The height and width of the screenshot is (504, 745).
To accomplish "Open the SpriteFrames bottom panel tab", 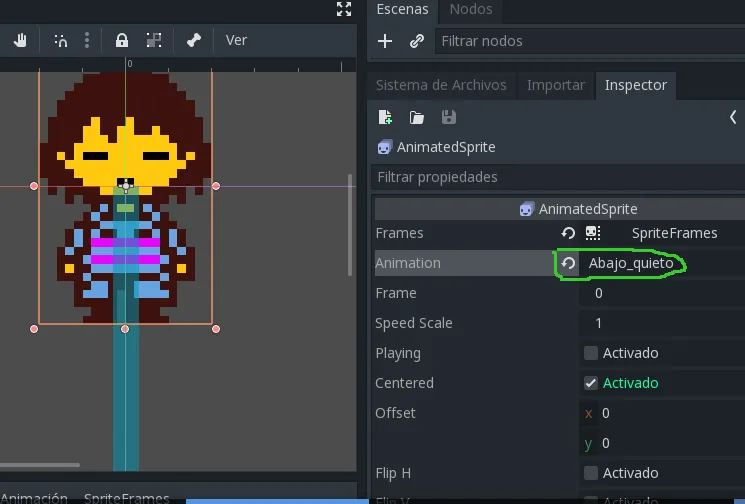I will tap(126, 498).
